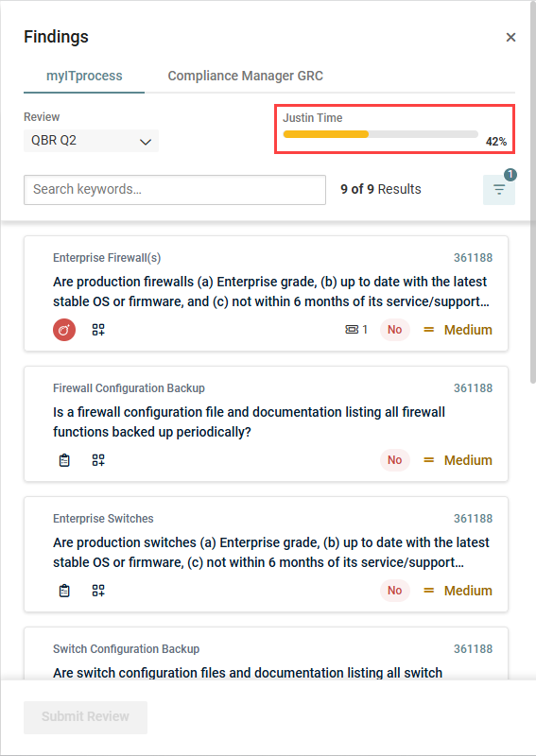Click Medium priority on Enterprise Switches card
536x756 pixels.
click(x=458, y=591)
